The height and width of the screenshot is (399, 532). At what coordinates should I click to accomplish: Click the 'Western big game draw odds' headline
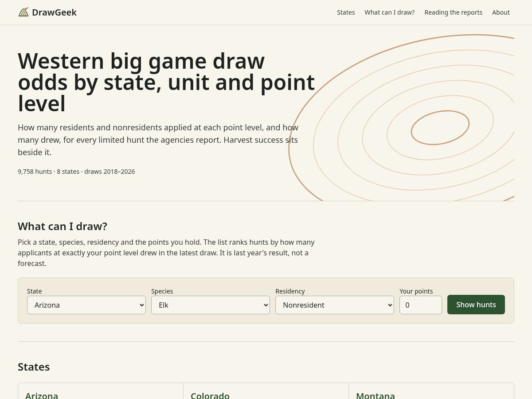(166, 82)
